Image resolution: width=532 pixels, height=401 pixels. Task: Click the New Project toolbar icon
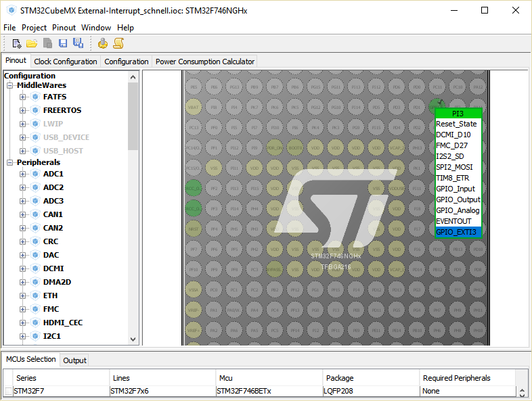coord(16,43)
